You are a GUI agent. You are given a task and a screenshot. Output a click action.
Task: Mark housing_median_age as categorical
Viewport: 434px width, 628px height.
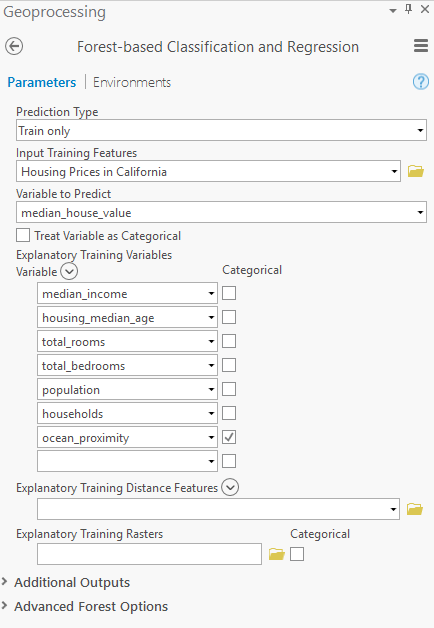click(x=229, y=317)
